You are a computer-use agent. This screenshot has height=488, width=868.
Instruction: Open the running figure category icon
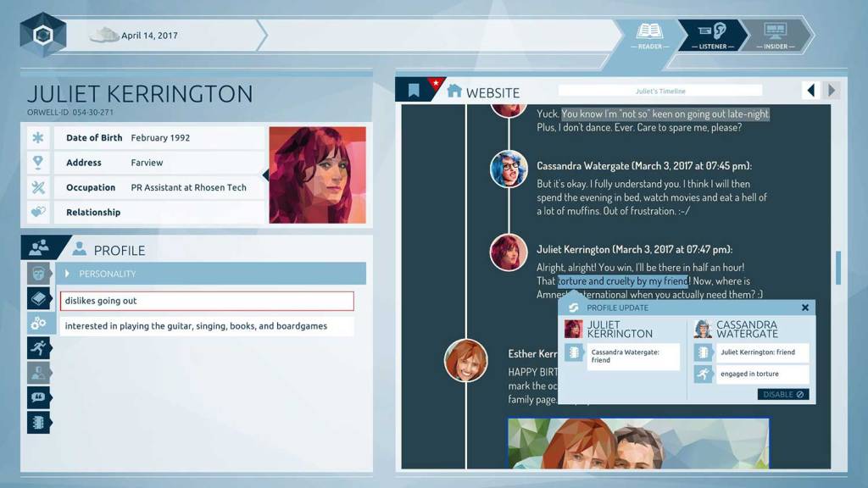click(x=39, y=347)
